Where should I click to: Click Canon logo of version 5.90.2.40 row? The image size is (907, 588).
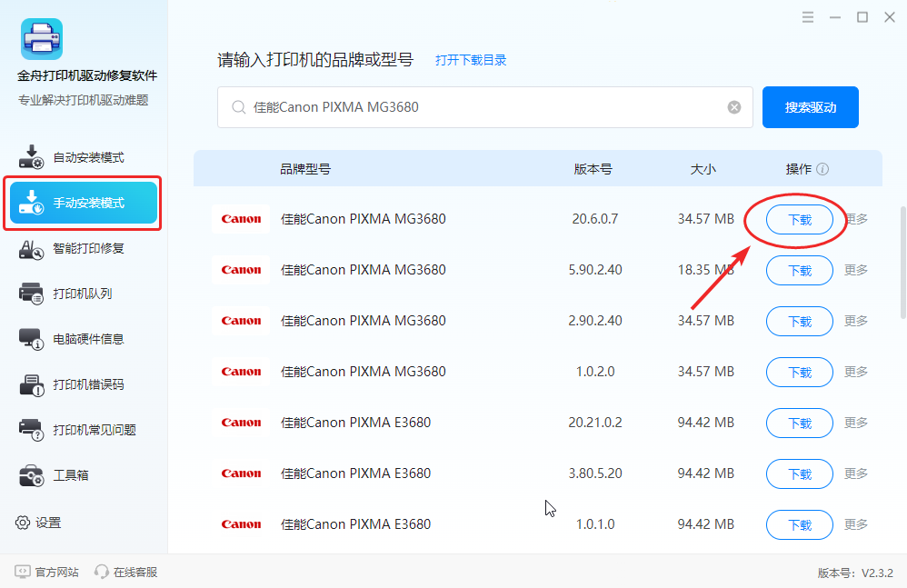tap(241, 270)
